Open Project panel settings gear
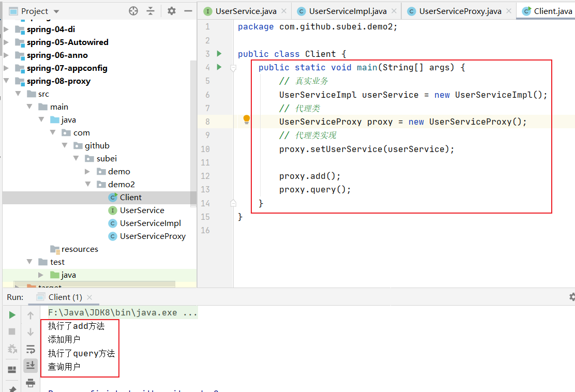 click(172, 11)
